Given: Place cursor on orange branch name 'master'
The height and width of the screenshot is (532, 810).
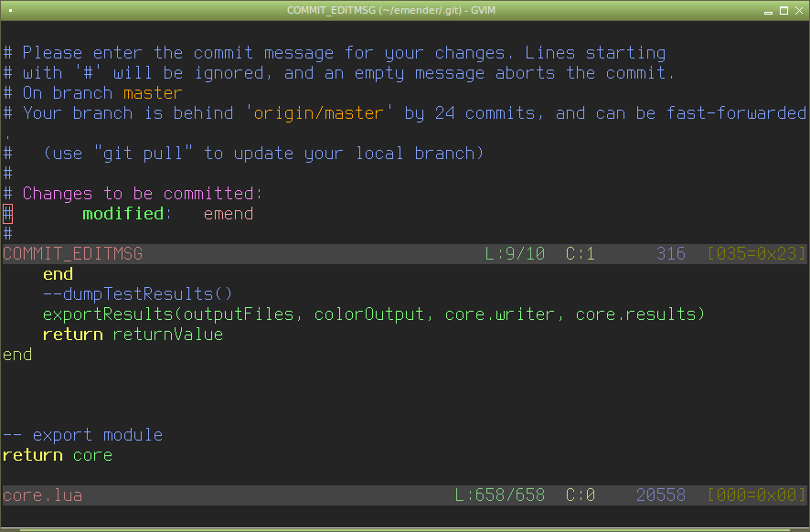Looking at the screenshot, I should 153,93.
